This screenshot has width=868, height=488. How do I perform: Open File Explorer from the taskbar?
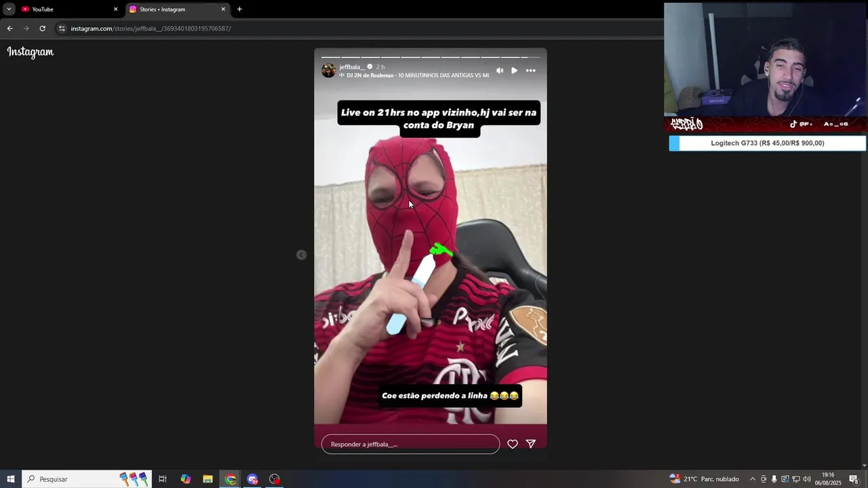click(x=208, y=479)
